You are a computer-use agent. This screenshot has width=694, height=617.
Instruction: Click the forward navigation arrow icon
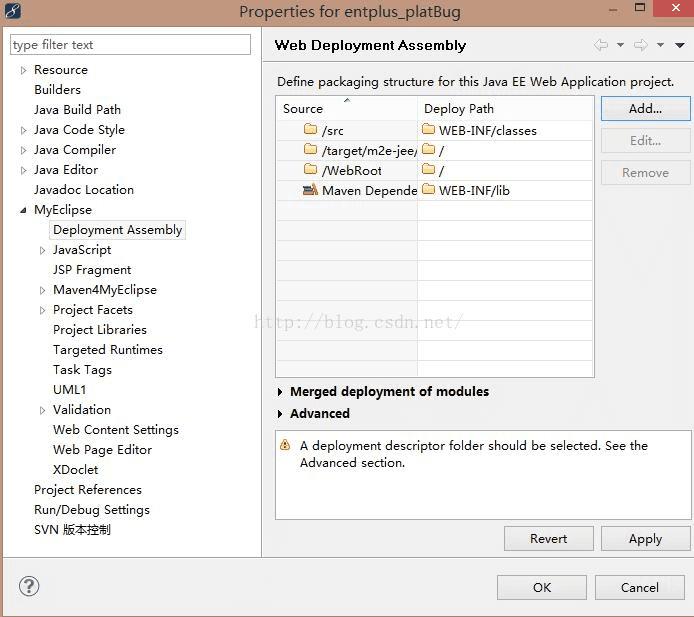pos(640,45)
